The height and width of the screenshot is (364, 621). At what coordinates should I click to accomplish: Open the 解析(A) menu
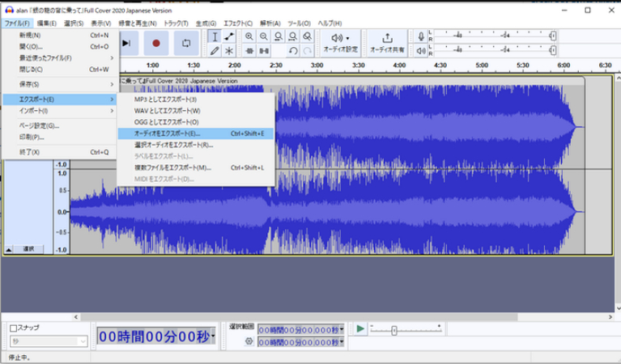(270, 23)
